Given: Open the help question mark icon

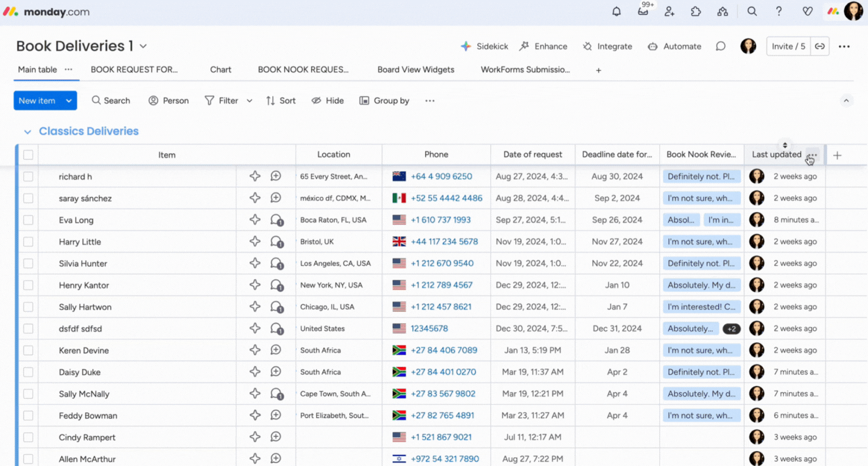Looking at the screenshot, I should click(x=778, y=11).
